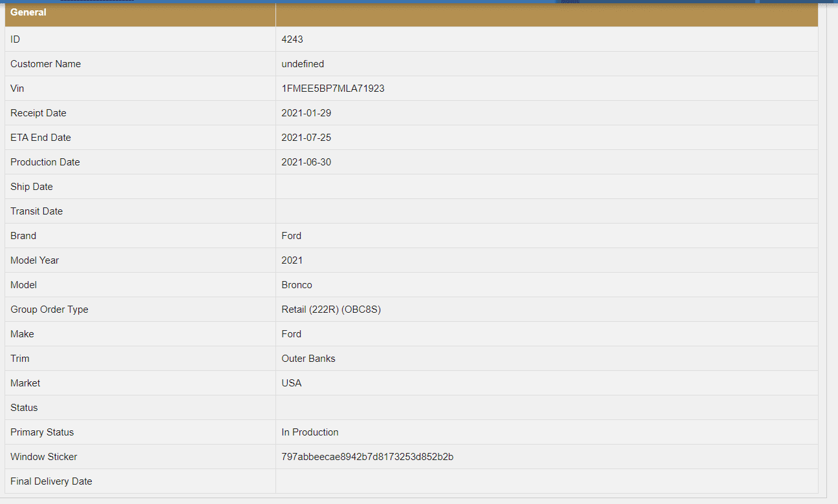This screenshot has height=504, width=838.
Task: Select VIN 1FMEE5BP7MLA71923
Action: pyautogui.click(x=333, y=89)
